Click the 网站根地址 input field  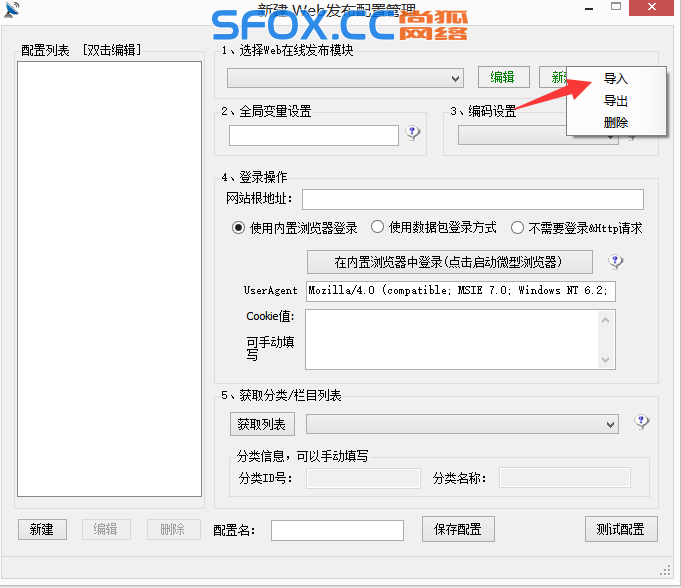(x=472, y=199)
